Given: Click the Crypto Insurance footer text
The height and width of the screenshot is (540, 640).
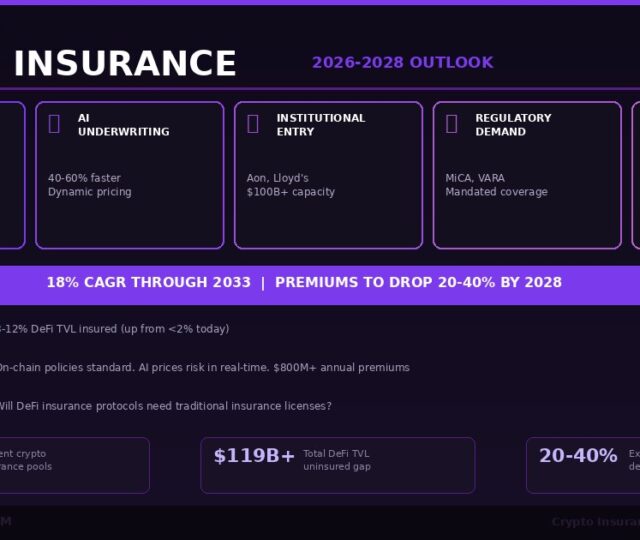Looking at the screenshot, I should tap(596, 522).
